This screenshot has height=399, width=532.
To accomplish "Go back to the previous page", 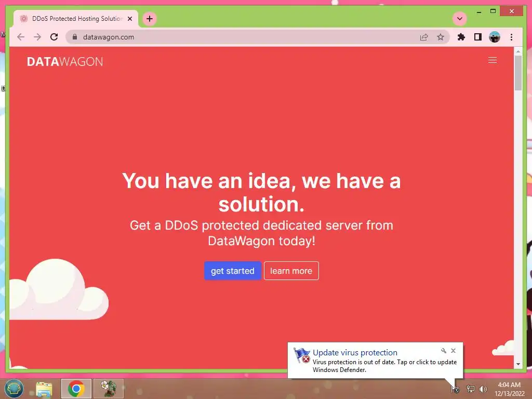I will click(21, 37).
